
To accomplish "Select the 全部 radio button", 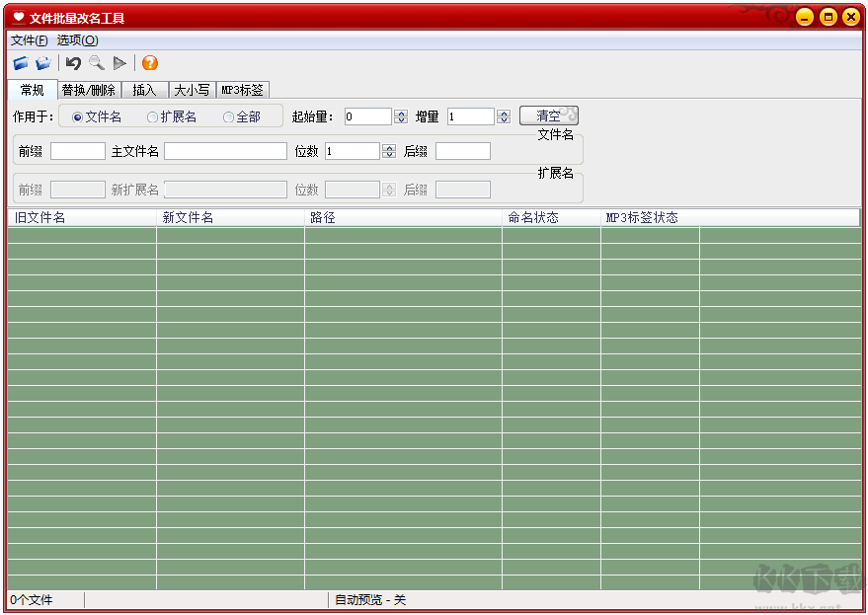I will coord(228,117).
